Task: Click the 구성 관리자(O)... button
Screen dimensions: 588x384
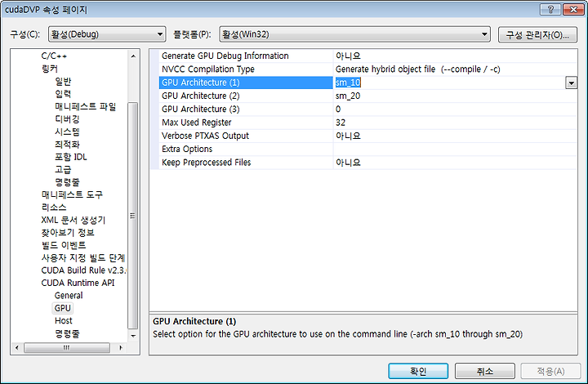Action: point(537,35)
